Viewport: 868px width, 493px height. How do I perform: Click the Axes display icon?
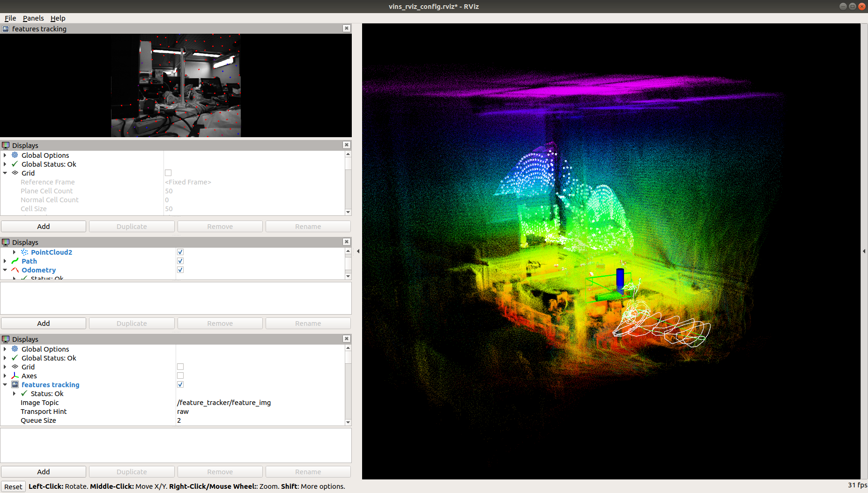point(15,375)
